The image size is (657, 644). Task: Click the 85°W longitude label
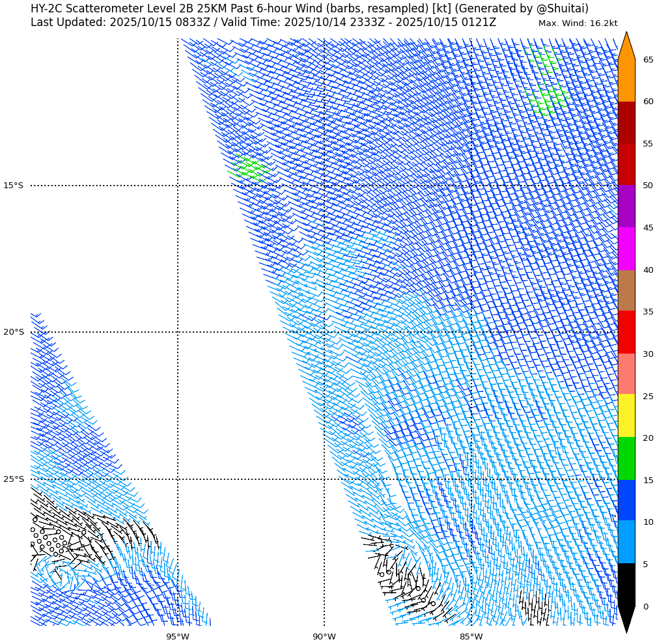click(471, 637)
